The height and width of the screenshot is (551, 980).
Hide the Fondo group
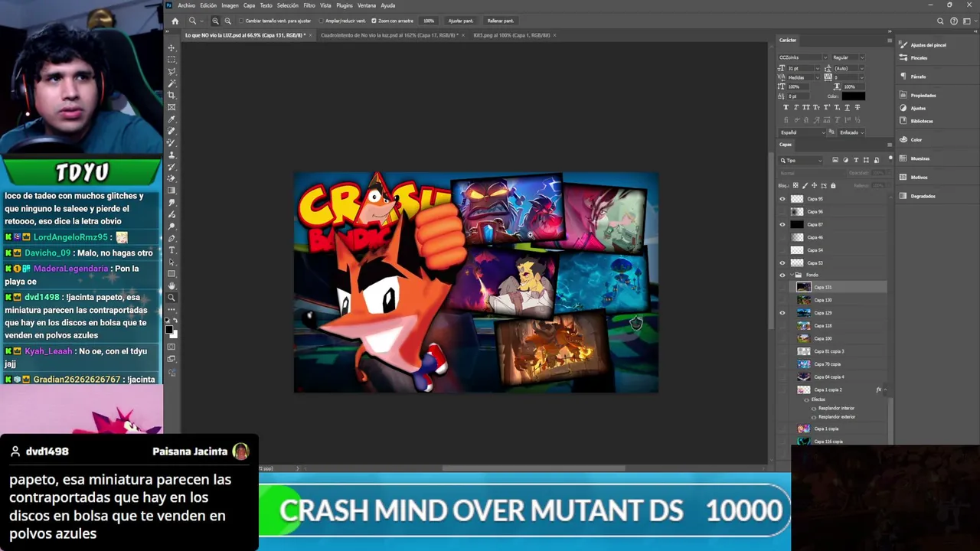(x=782, y=275)
